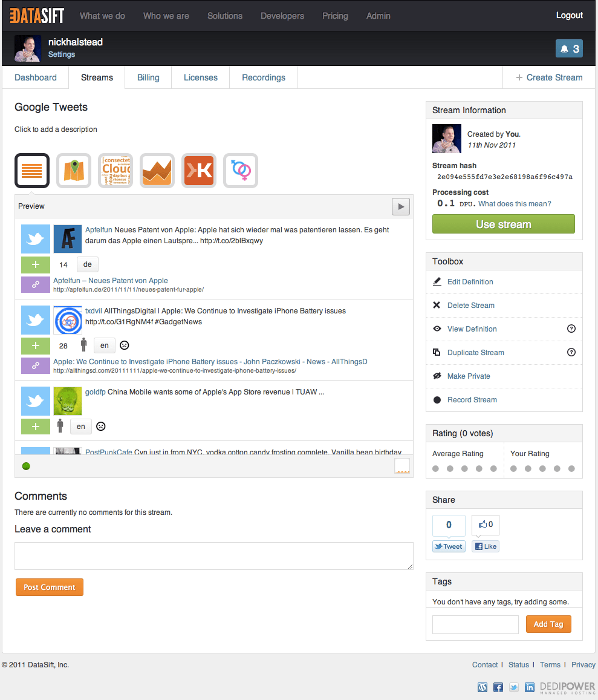Click the Post Comment button
This screenshot has width=598, height=700.
(x=50, y=587)
